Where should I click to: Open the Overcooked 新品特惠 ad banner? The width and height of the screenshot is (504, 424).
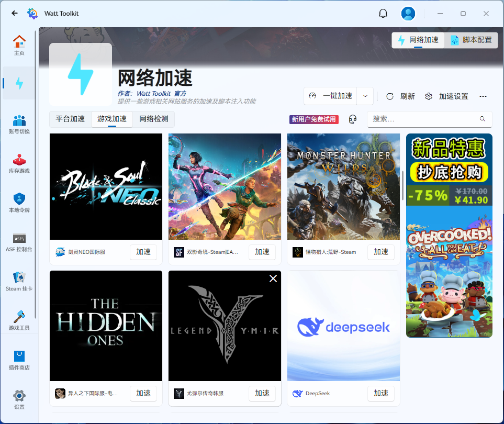449,236
